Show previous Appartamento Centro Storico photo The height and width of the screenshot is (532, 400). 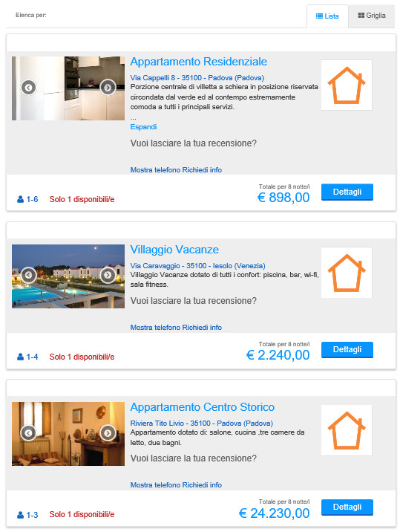click(x=28, y=433)
